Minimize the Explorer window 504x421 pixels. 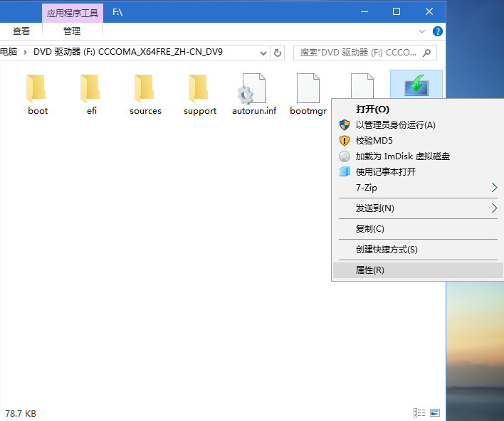point(364,12)
